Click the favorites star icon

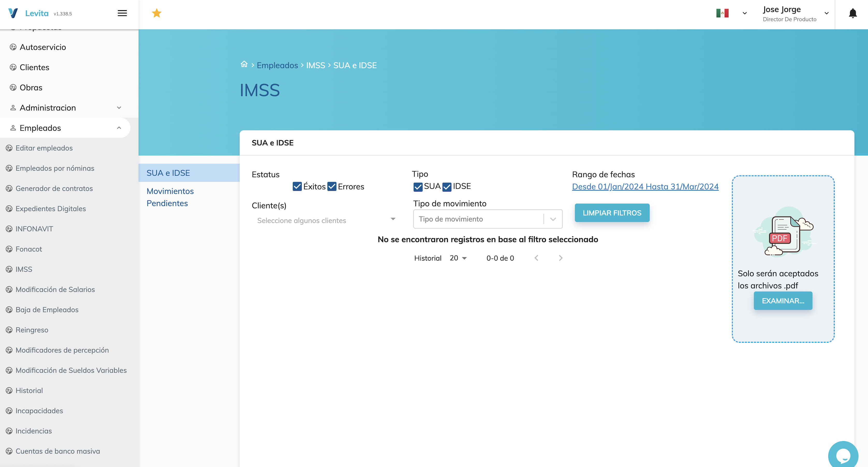[x=157, y=13]
